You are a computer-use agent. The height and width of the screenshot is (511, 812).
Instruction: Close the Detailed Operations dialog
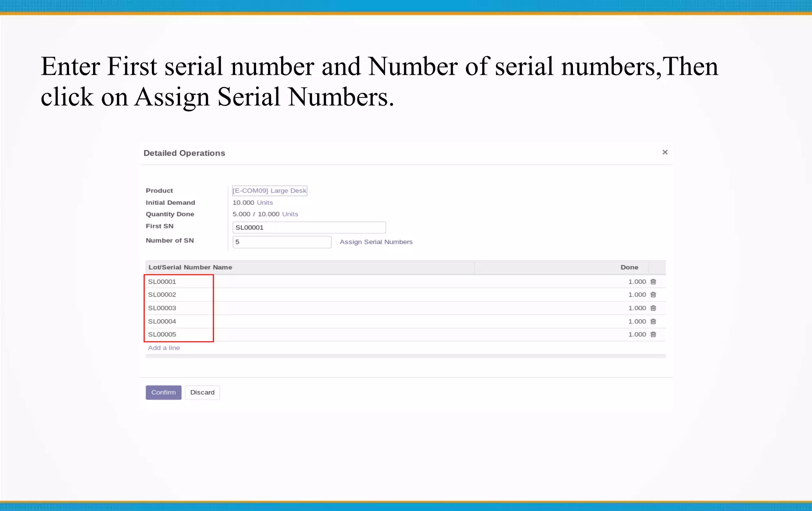point(665,152)
